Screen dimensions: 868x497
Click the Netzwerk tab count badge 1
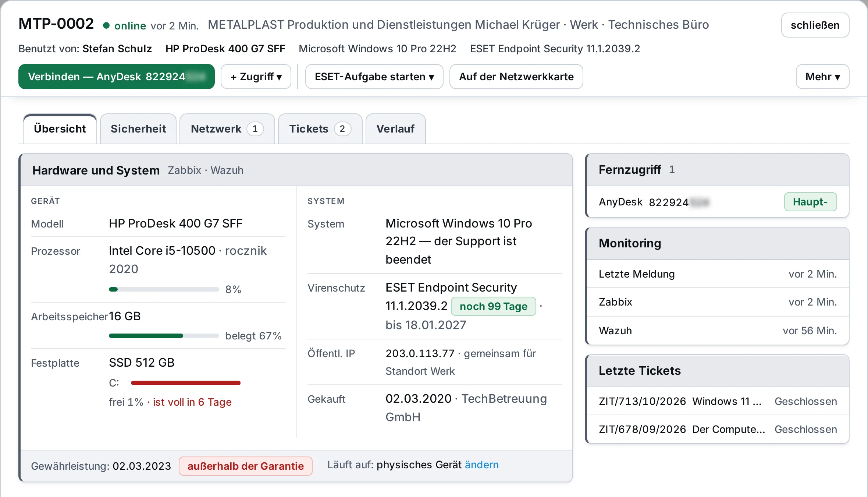point(255,129)
